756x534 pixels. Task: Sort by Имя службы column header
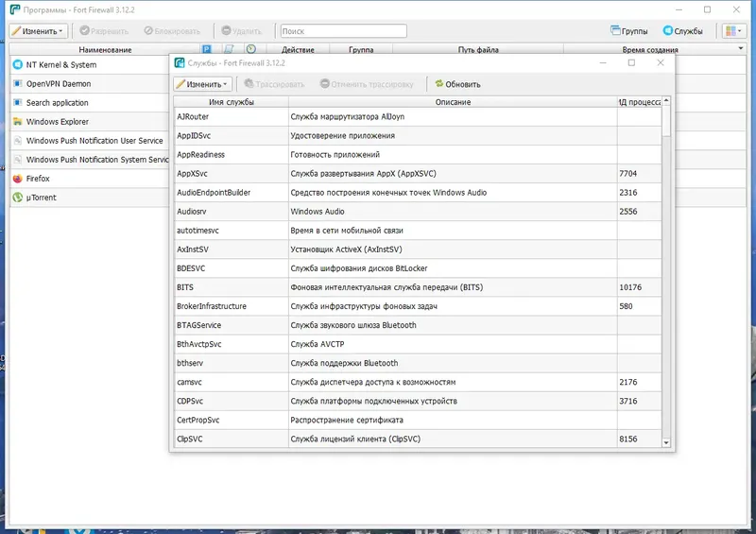(x=232, y=102)
